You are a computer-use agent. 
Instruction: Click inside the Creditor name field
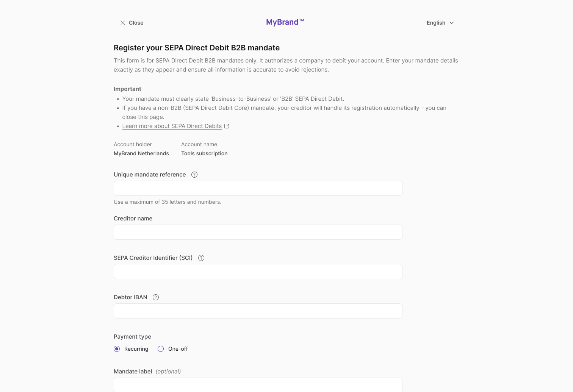click(x=258, y=232)
